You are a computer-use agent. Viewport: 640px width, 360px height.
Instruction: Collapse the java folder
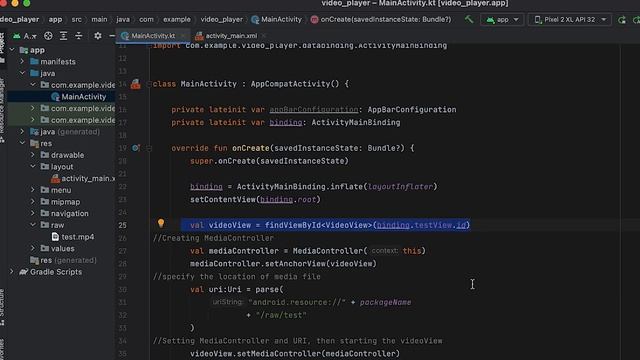coord(22,73)
